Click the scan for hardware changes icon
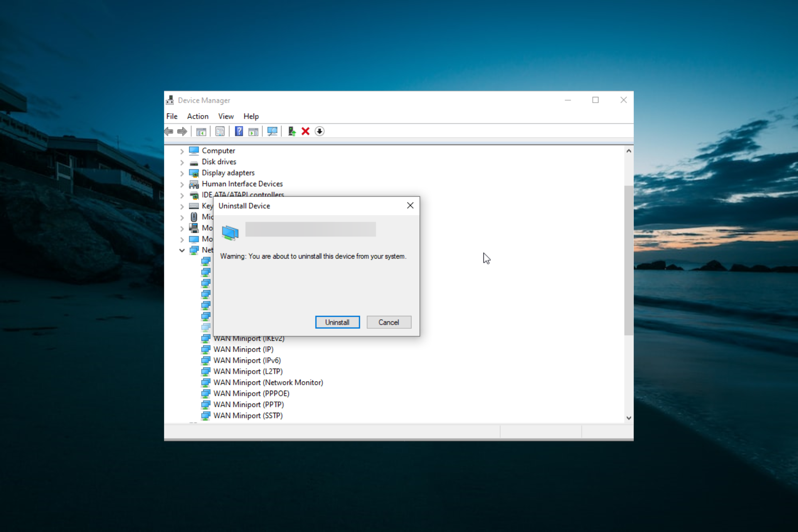 click(271, 131)
